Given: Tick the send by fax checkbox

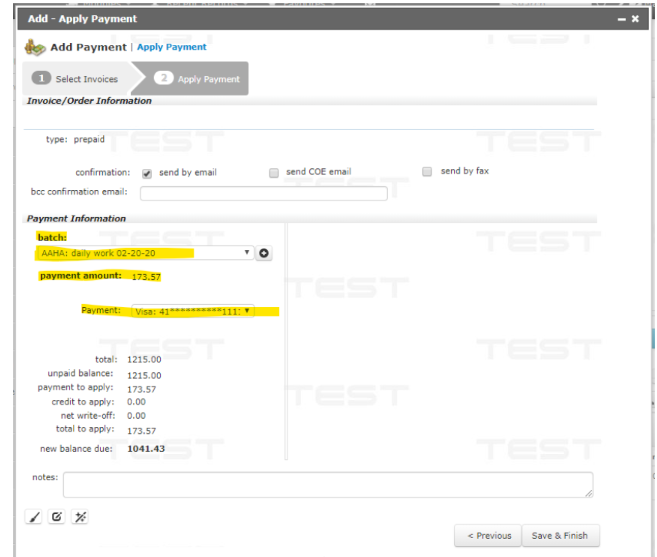Looking at the screenshot, I should (x=427, y=171).
